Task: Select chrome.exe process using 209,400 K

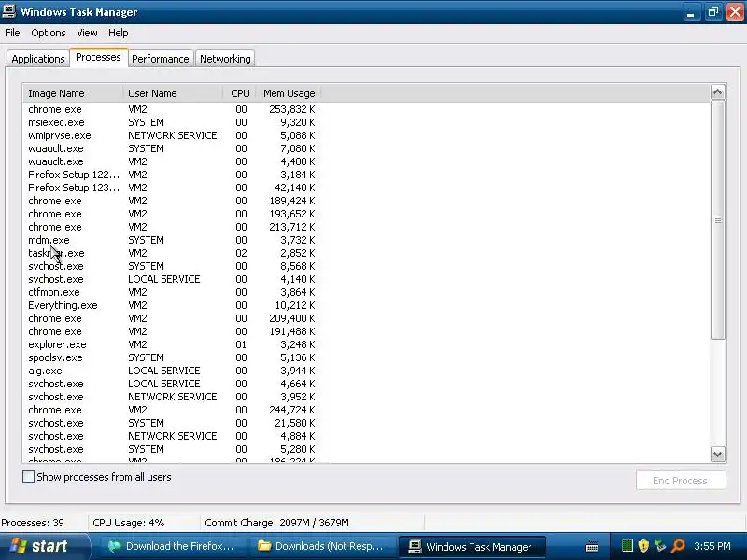Action: 172,318
